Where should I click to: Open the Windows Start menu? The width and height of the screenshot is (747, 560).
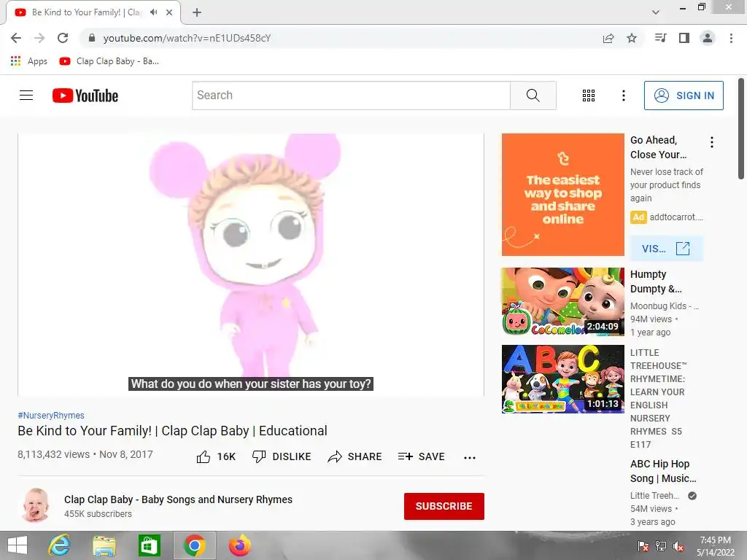click(18, 545)
